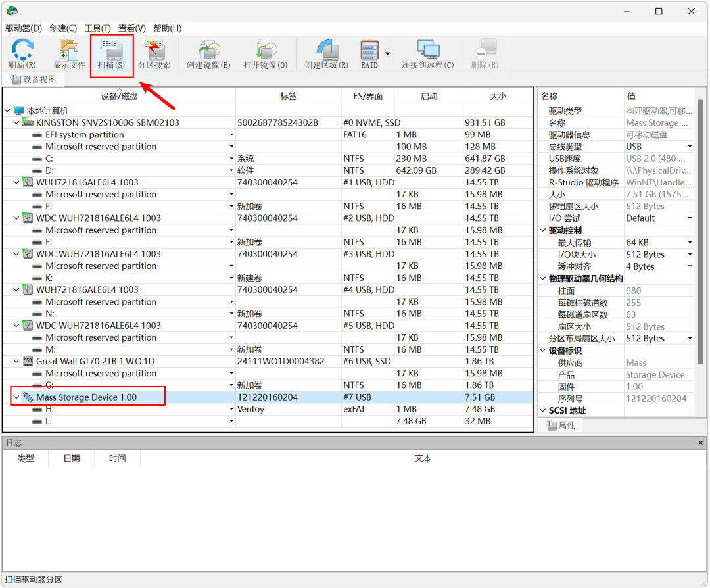Image resolution: width=710 pixels, height=588 pixels.
Task: Switch to the Properties (属性) tab
Action: [561, 426]
